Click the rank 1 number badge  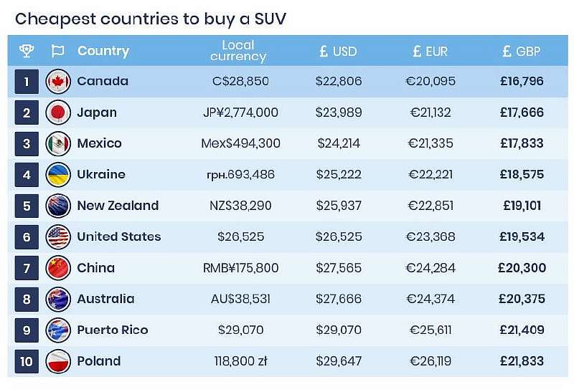[27, 82]
